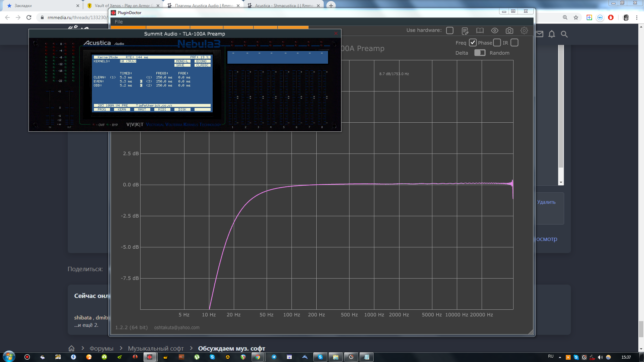644x362 pixels.
Task: Open browser zoom magnifier icon
Action: pos(565,17)
